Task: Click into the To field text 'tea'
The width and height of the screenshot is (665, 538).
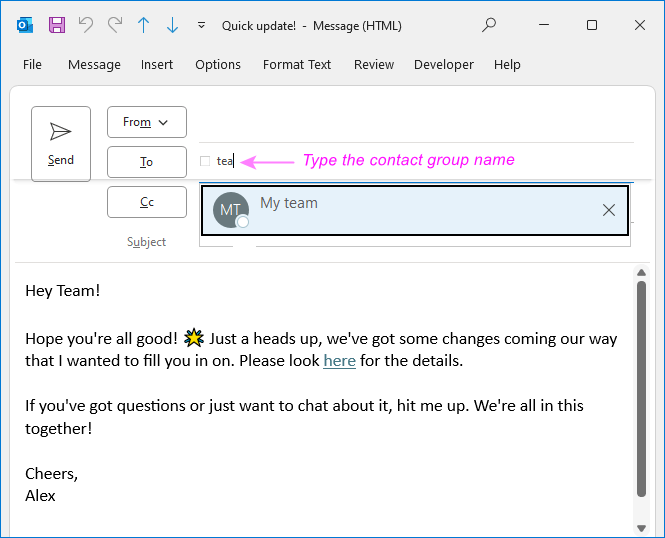Action: click(224, 161)
